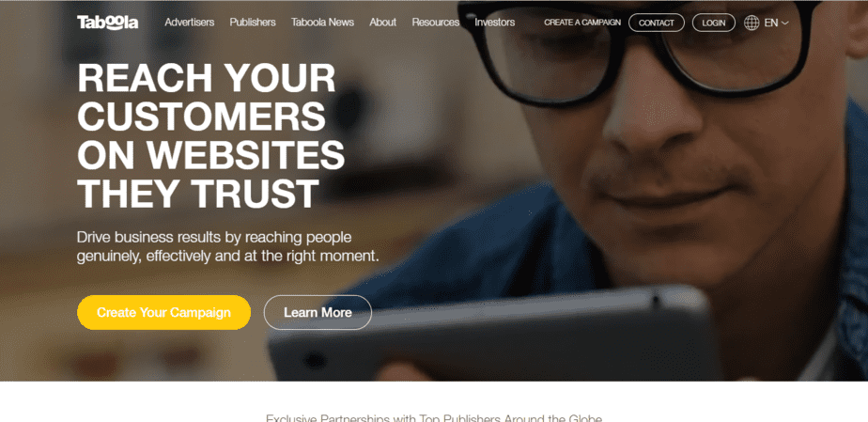Click the tablet in the hero image
Viewport: 868px width, 422px height.
(x=492, y=335)
